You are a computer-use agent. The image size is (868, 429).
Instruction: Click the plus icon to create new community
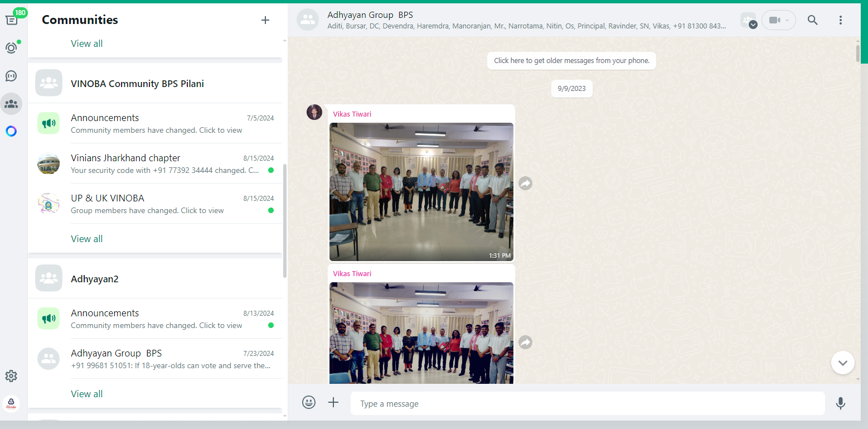tap(265, 20)
